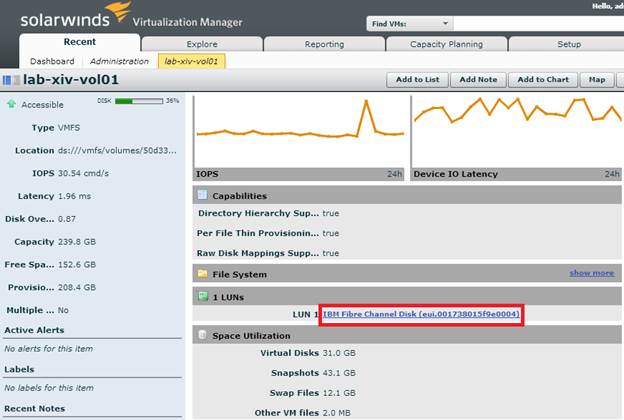Click the "No alerts for this item" text

(49, 349)
